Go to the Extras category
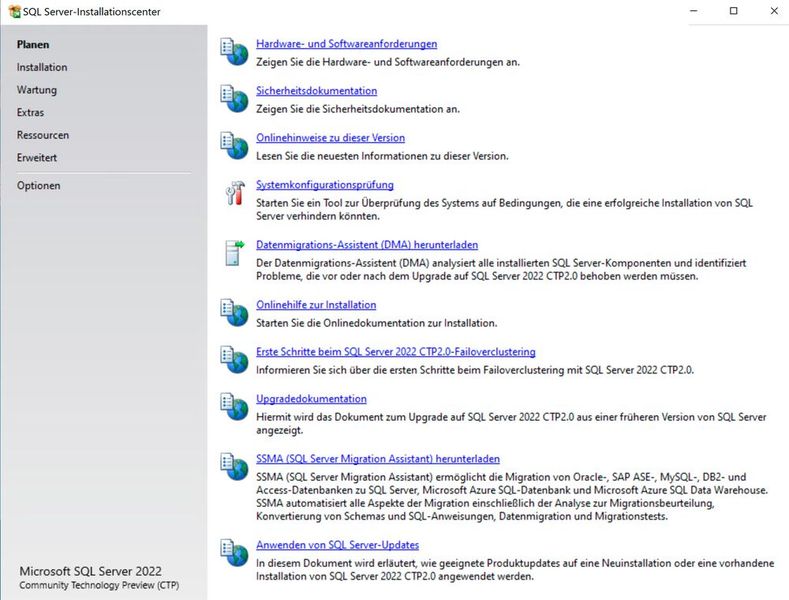The height and width of the screenshot is (600, 789). pos(30,113)
